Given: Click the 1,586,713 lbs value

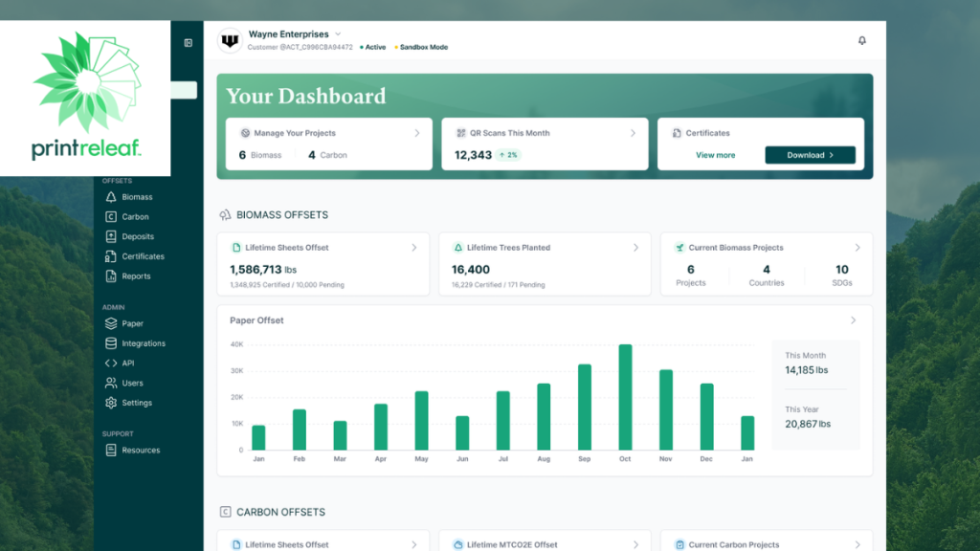Looking at the screenshot, I should [x=263, y=270].
